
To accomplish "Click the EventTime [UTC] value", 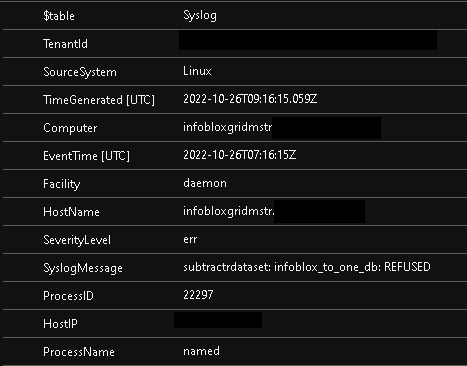I will (239, 155).
